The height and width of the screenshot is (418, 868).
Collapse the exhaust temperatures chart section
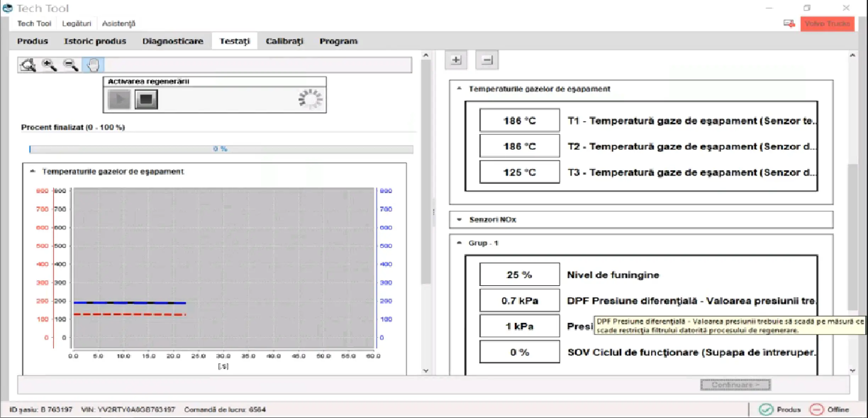click(x=33, y=171)
